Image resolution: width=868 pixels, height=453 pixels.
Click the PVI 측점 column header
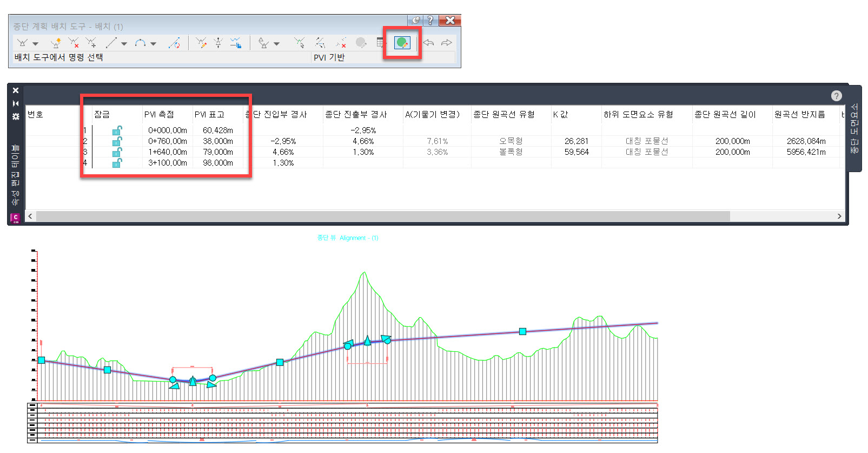(159, 114)
